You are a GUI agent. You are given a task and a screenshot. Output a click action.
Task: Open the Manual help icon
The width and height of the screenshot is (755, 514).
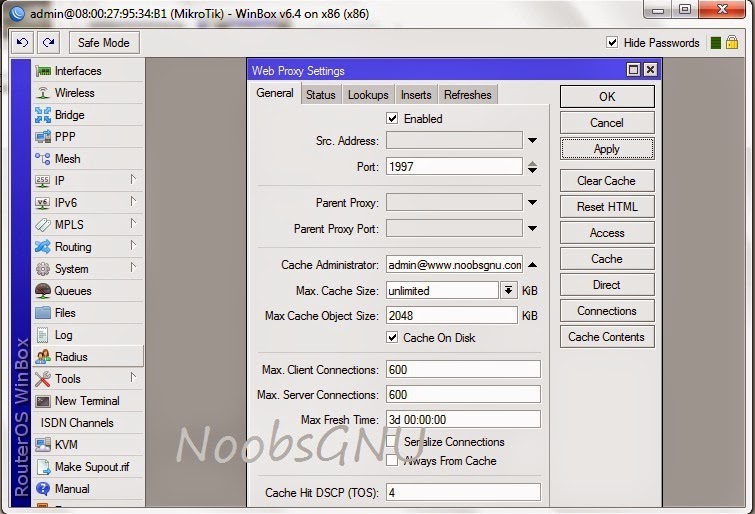[x=43, y=489]
